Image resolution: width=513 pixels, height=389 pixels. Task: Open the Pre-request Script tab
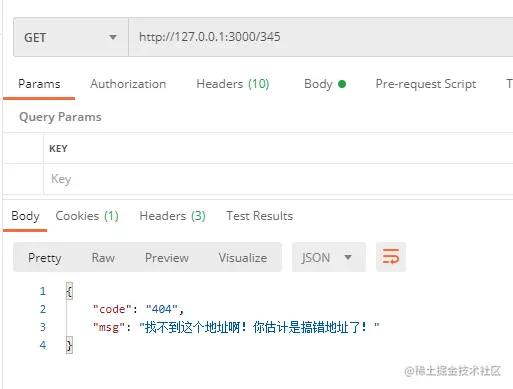(x=426, y=84)
